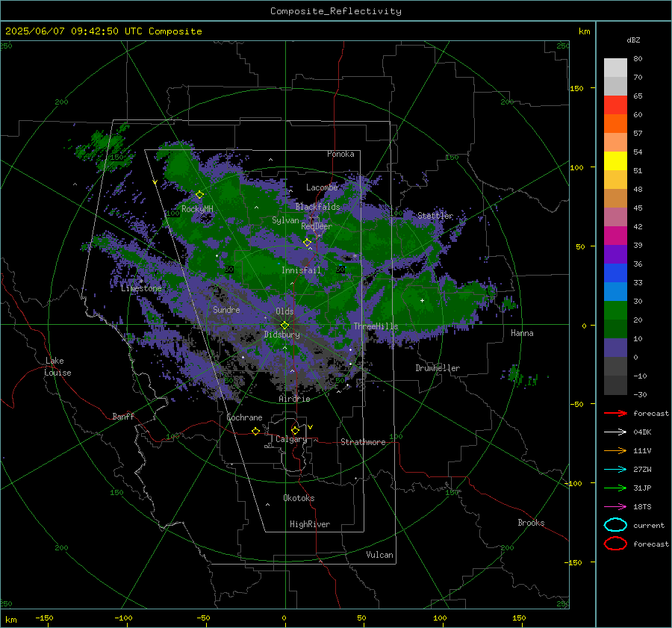Click the ThreeHills city label
This screenshot has height=628, width=672.
[376, 326]
